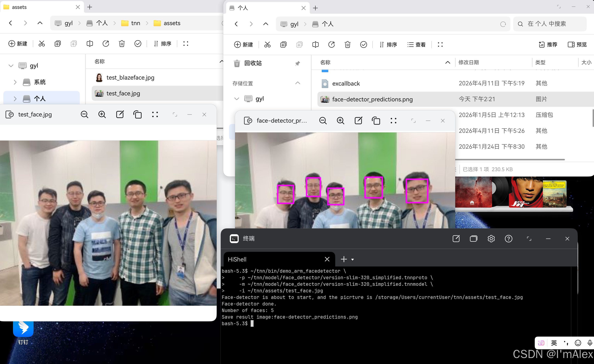
Task: Unpin 回收站 with the pin icon
Action: pos(297,63)
